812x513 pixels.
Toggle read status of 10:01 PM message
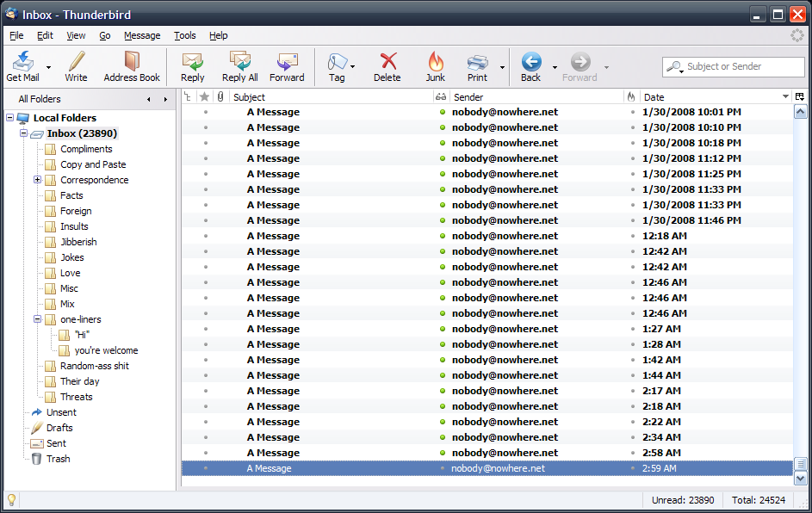click(443, 112)
